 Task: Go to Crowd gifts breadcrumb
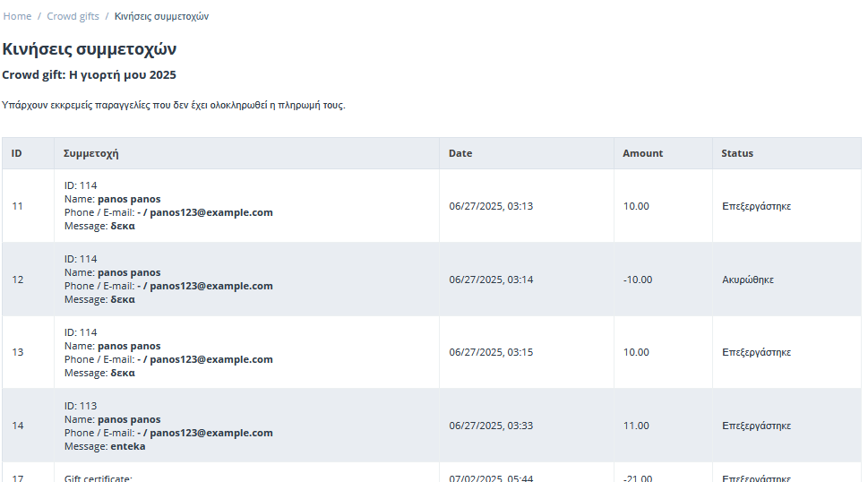coord(73,17)
